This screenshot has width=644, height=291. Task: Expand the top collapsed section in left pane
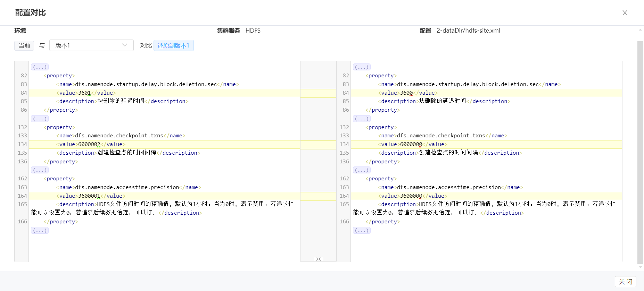40,67
